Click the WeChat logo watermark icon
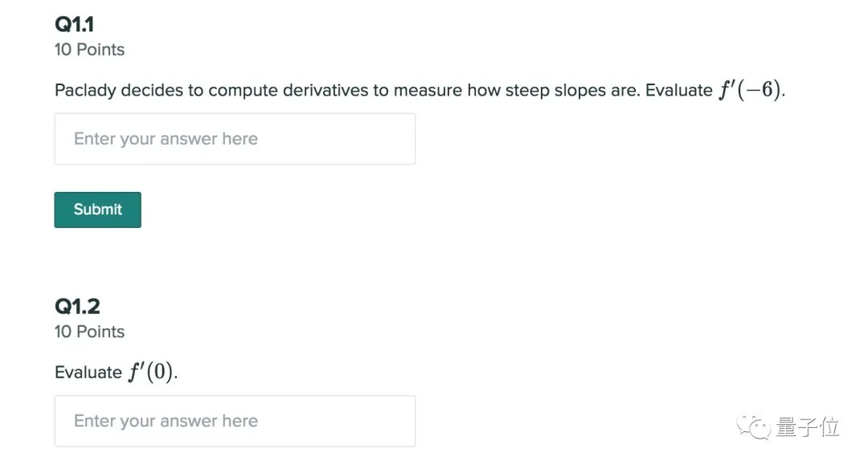The width and height of the screenshot is (868, 465). (753, 426)
